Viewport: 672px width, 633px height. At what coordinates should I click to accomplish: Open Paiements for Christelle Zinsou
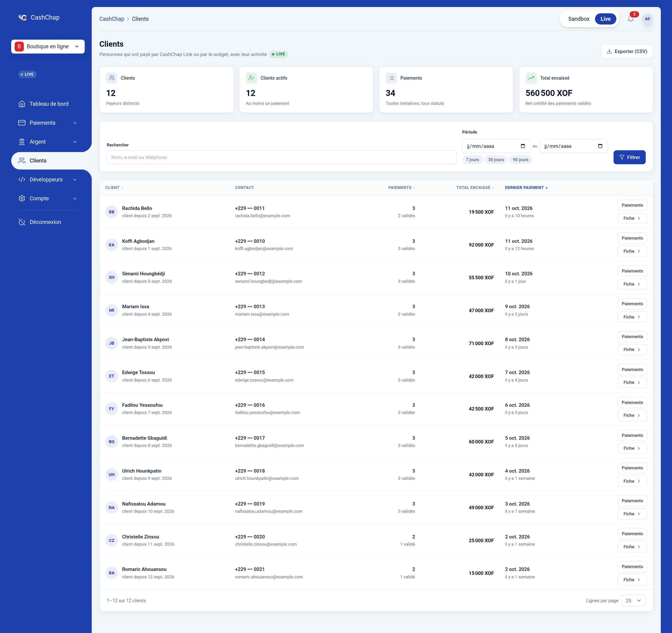632,534
